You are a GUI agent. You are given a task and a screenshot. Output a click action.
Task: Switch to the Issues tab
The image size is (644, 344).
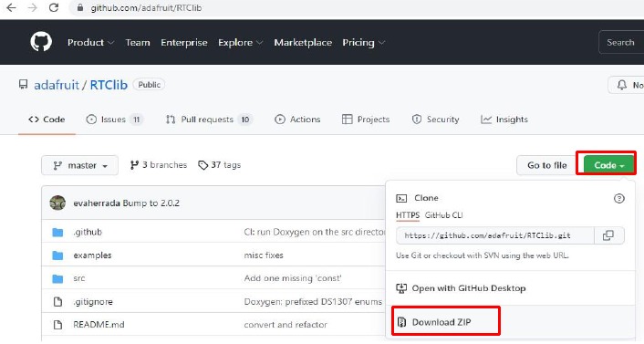[114, 120]
